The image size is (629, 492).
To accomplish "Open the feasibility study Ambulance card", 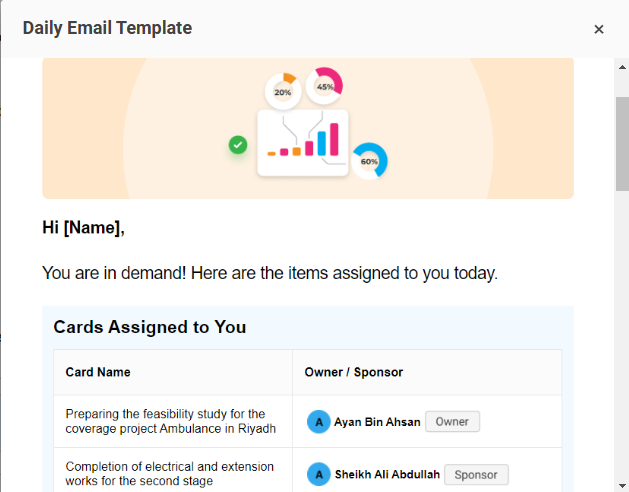I will (x=170, y=421).
